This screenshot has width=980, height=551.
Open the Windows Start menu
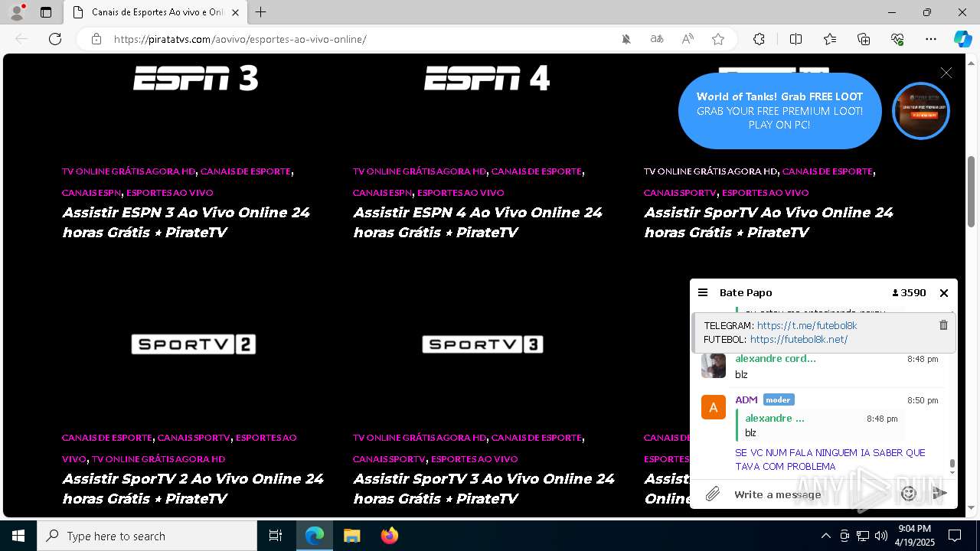pos(18,536)
